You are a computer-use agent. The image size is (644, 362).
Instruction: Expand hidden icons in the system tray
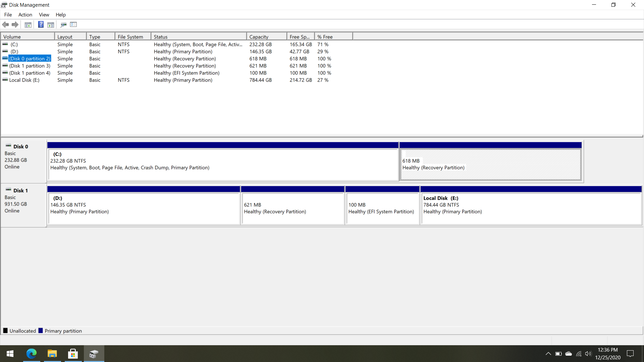[548, 354]
